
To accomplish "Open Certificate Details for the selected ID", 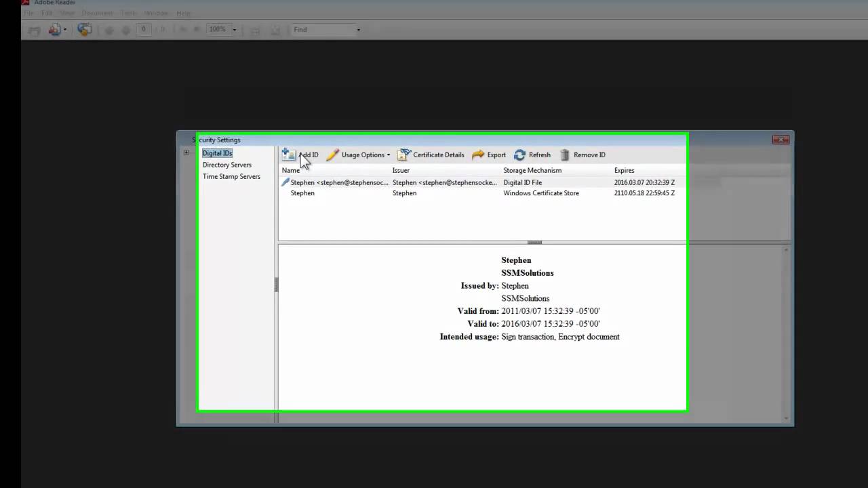I will pos(431,155).
